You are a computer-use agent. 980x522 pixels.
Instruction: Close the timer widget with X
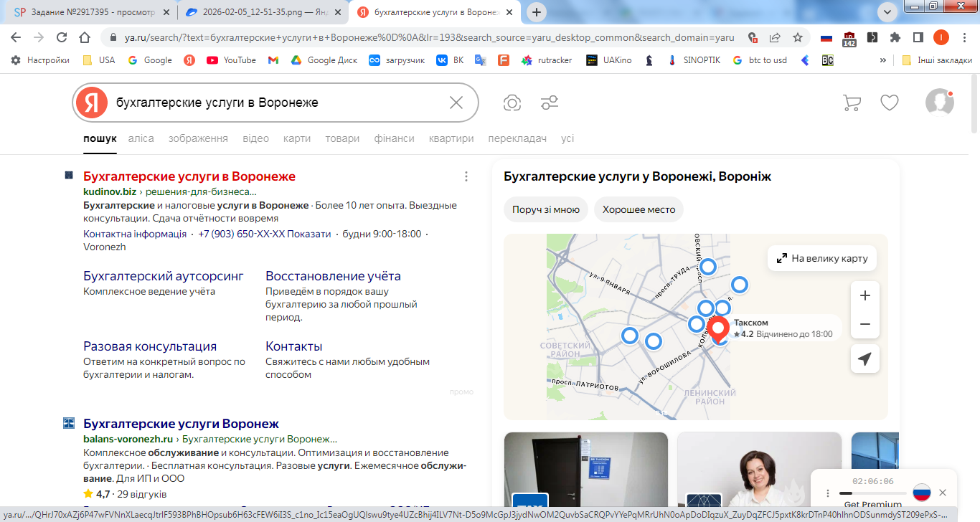[943, 493]
